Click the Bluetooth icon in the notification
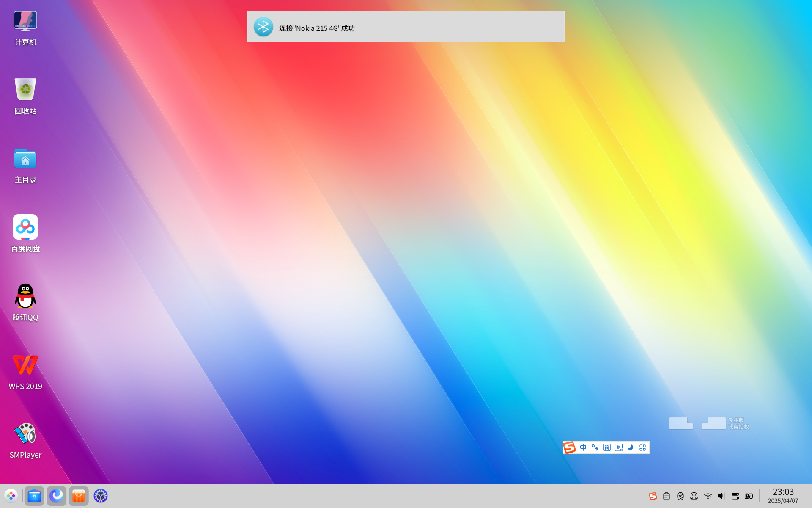This screenshot has height=508, width=812. click(x=263, y=27)
